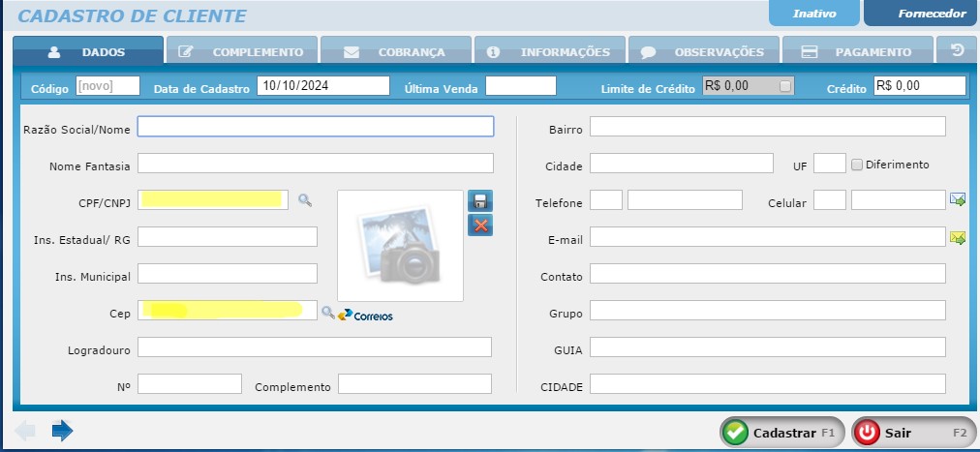Click the Crédito R$ 0,00 field
The height and width of the screenshot is (452, 980).
point(920,85)
